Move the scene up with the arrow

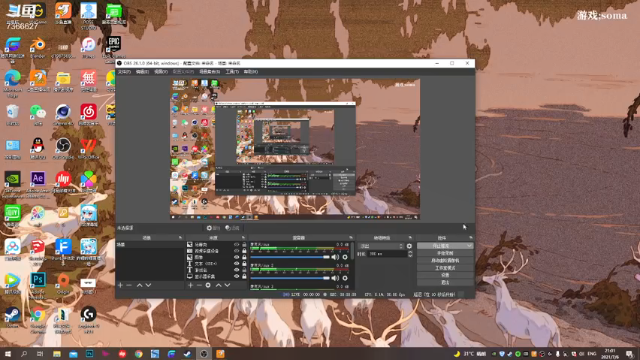point(139,285)
